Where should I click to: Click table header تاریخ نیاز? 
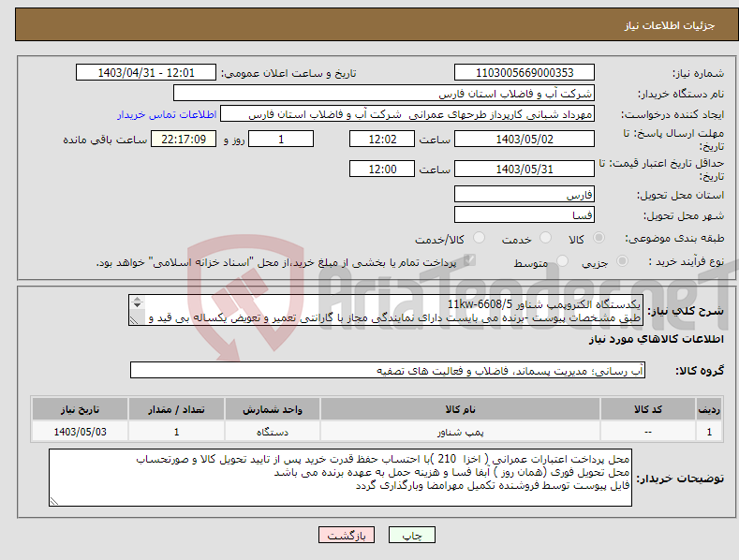coord(81,409)
